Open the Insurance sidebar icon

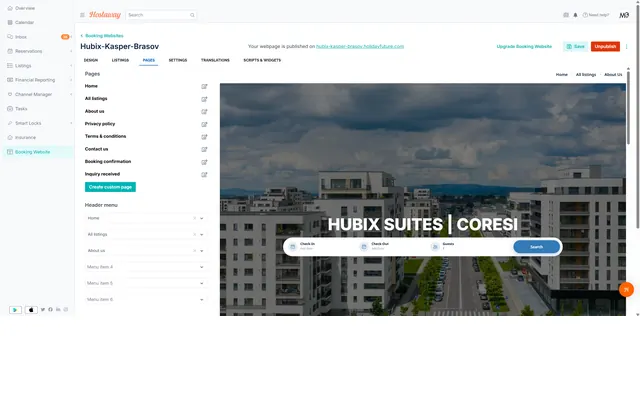10,138
